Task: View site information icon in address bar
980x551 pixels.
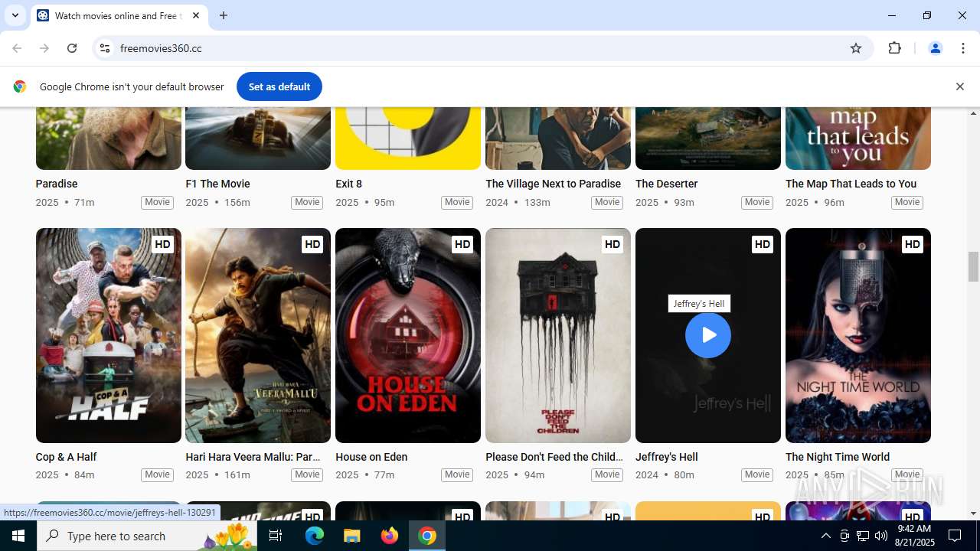Action: (105, 48)
